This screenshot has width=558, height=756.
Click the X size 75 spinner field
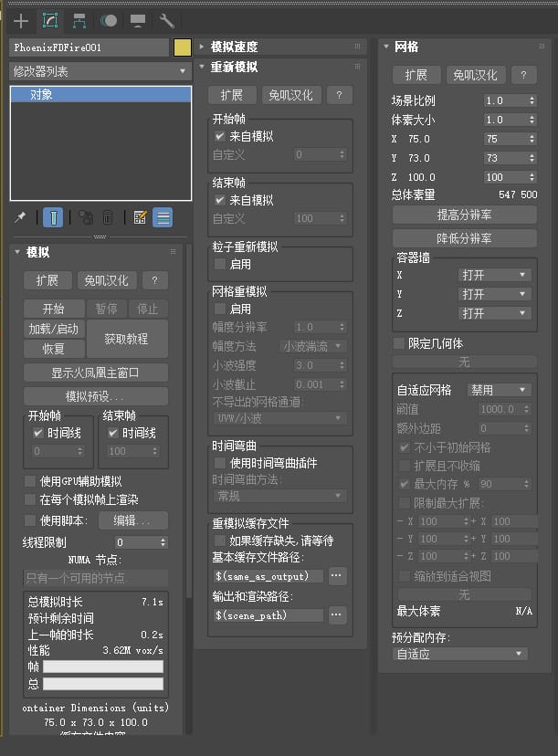point(505,139)
